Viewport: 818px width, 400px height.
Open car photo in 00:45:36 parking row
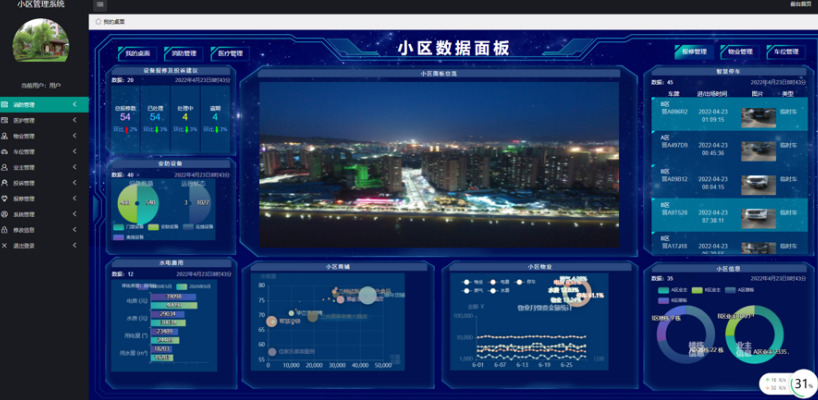[x=758, y=151]
